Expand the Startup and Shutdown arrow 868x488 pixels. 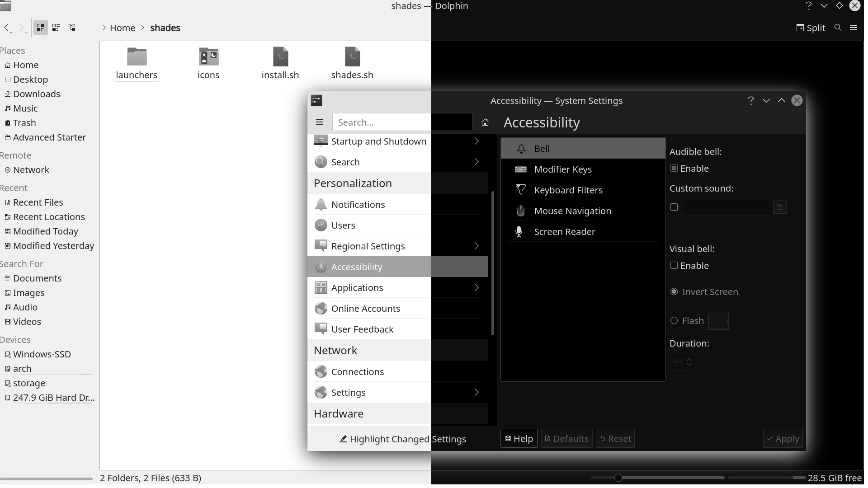(476, 141)
